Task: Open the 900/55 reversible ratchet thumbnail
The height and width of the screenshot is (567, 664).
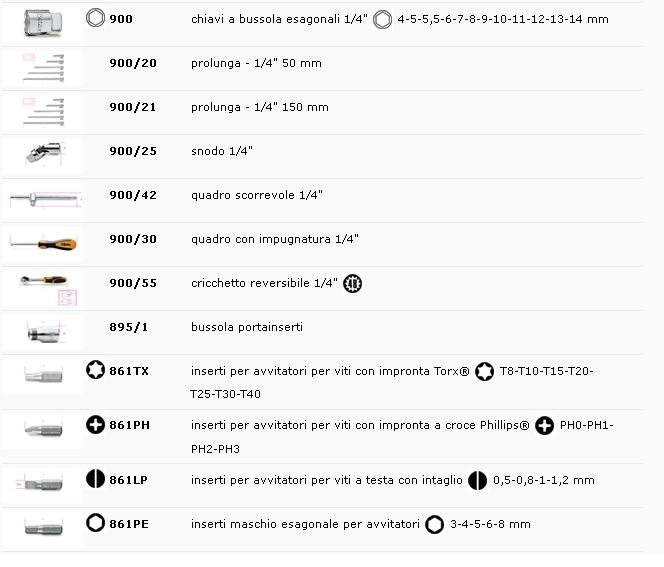Action: click(42, 288)
